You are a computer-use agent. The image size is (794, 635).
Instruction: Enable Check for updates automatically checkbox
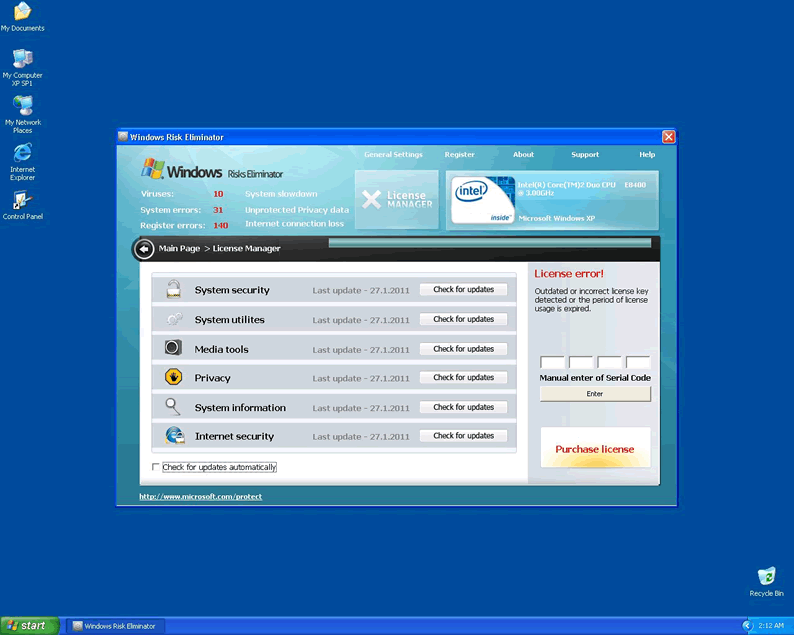155,467
